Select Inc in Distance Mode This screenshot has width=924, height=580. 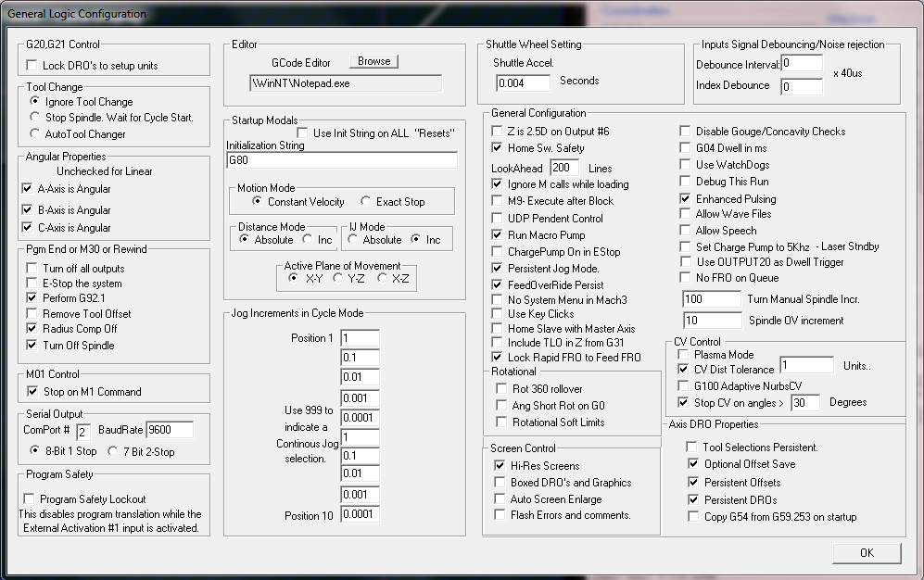click(307, 239)
